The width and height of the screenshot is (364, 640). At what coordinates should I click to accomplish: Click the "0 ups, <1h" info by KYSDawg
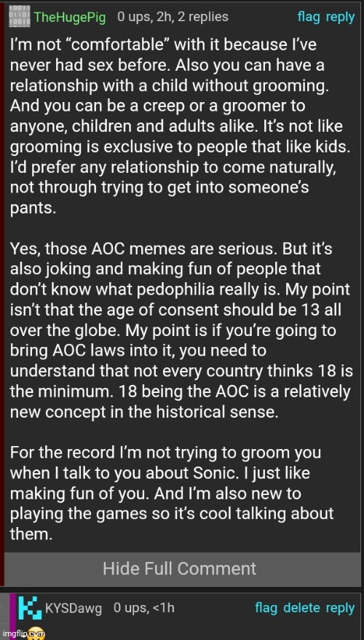pyautogui.click(x=144, y=608)
